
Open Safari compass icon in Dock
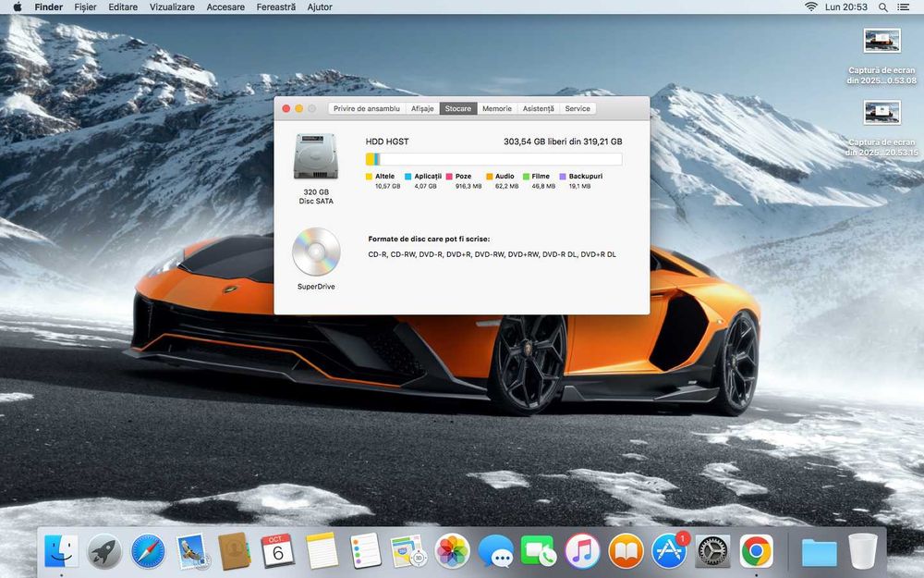pyautogui.click(x=147, y=552)
